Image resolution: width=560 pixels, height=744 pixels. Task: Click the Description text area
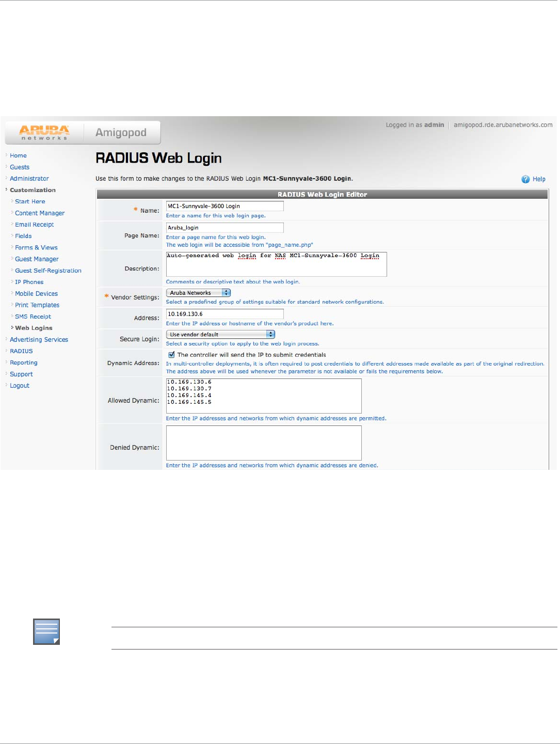coord(277,264)
